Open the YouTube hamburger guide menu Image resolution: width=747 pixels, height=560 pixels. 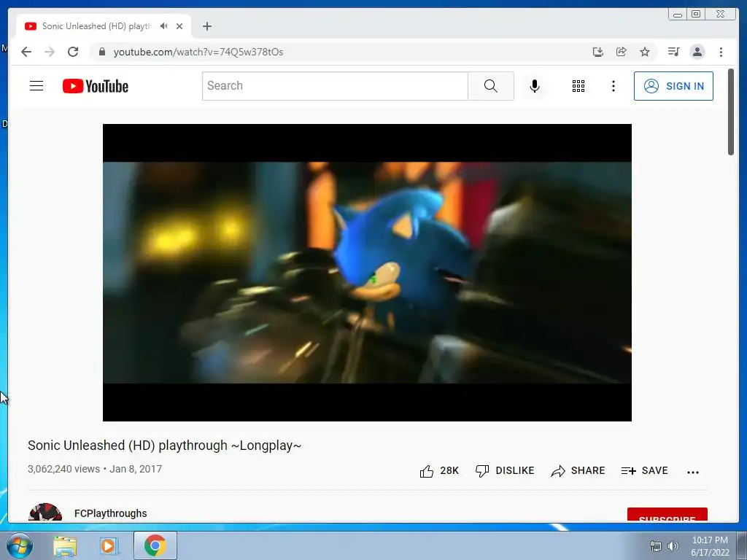(36, 86)
